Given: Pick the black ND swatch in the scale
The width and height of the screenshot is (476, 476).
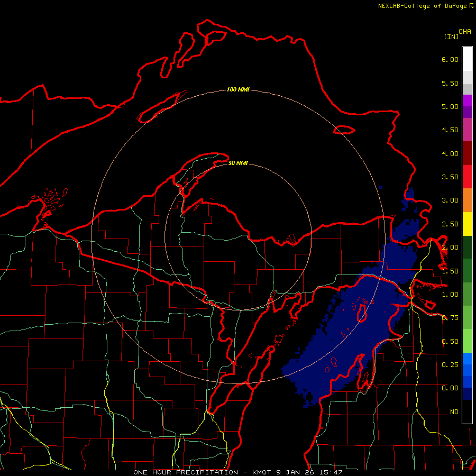Looking at the screenshot, I should 467,411.
